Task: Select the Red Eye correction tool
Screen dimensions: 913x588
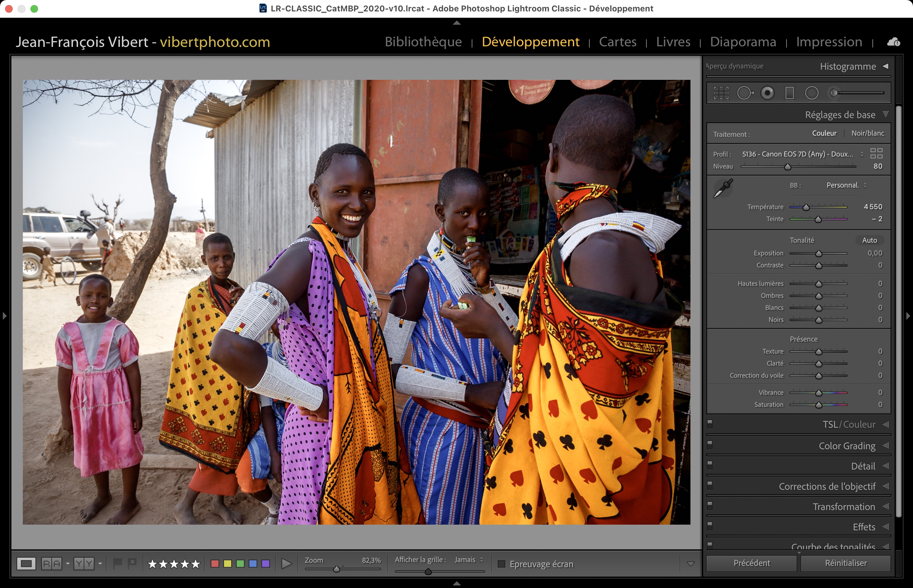Action: click(x=767, y=93)
